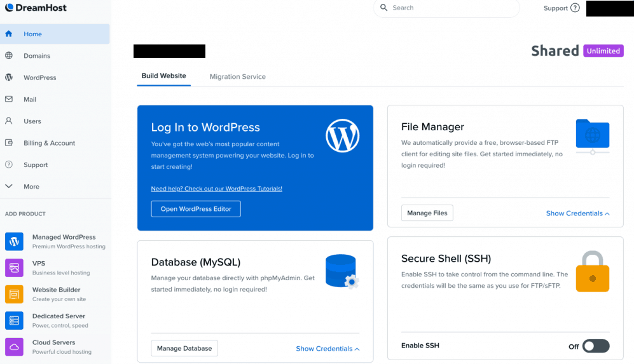Screen dimensions: 634x364
Task: Open the WordPress Tutorials help link
Action: click(216, 189)
